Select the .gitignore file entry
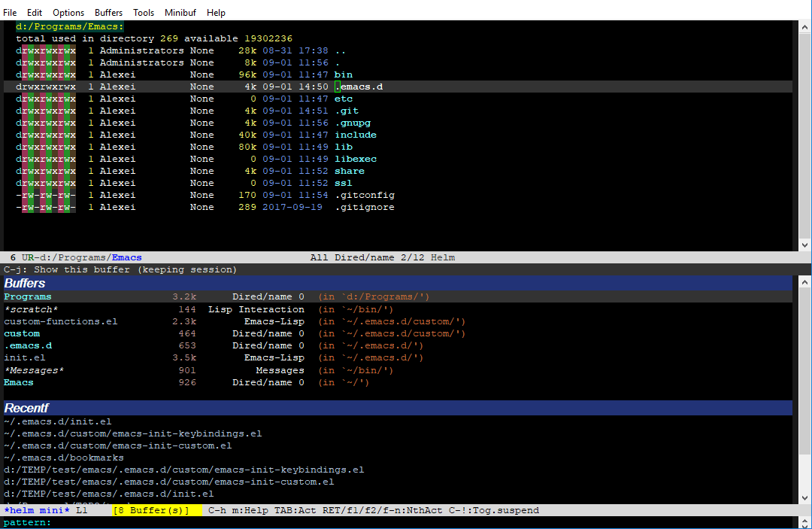Screen dimensions: 812x529 point(365,207)
